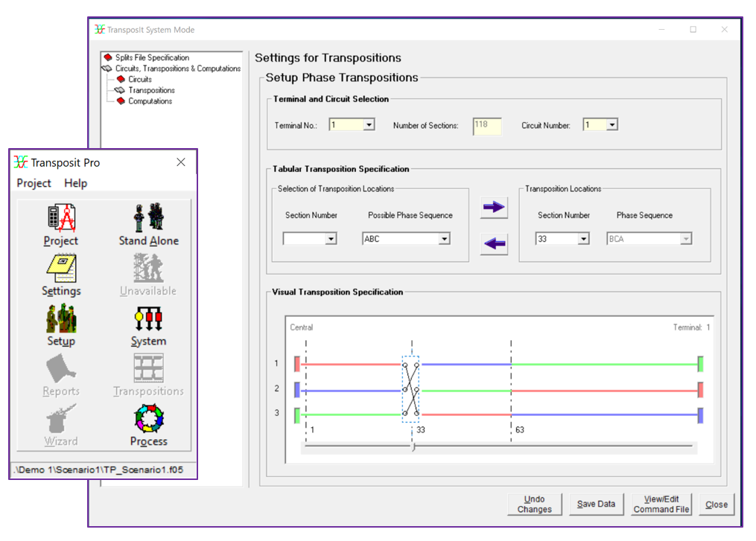Viewport: 756px width, 541px height.
Task: Click the red Central end block on phase 1
Action: click(297, 364)
